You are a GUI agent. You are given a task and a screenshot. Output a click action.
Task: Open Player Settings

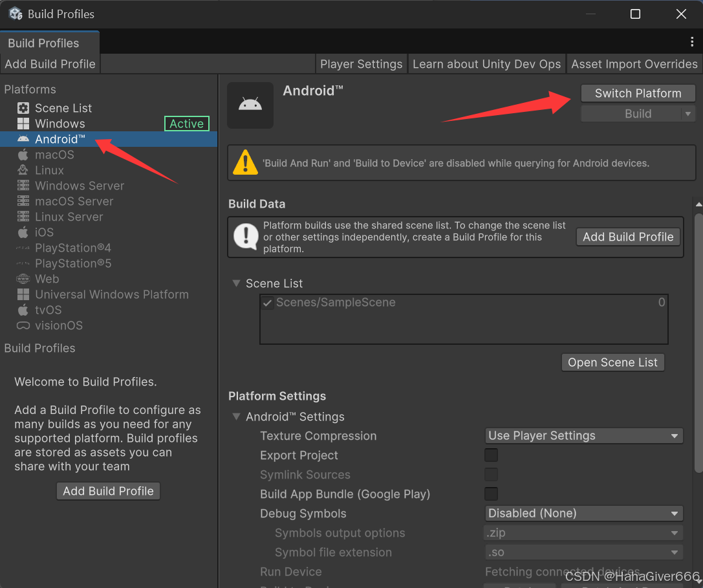pyautogui.click(x=362, y=64)
